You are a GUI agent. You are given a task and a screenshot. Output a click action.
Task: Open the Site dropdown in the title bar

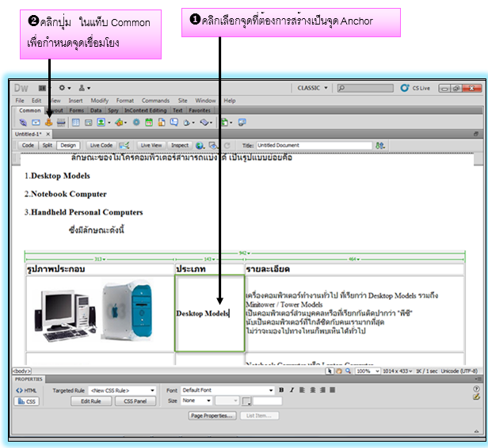(84, 88)
